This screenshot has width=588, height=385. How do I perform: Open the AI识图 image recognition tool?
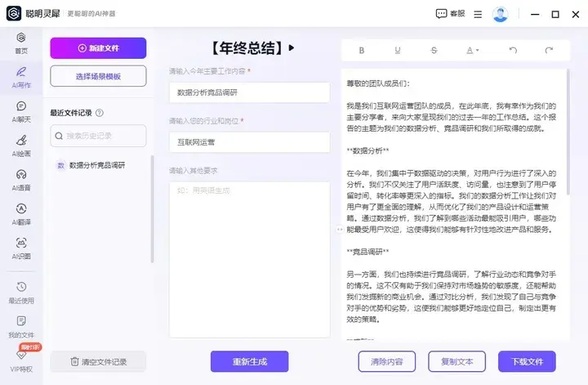click(x=20, y=247)
